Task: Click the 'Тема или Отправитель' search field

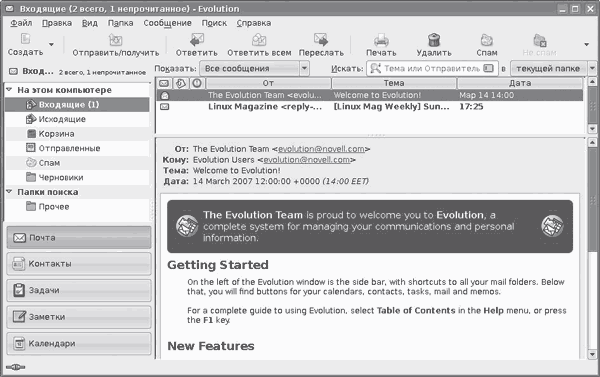Action: [432, 69]
